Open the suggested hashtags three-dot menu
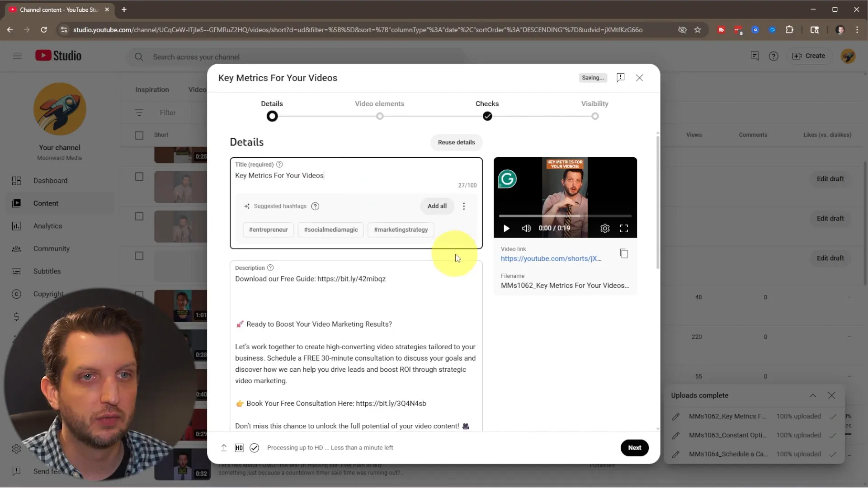The image size is (868, 488). (x=464, y=206)
